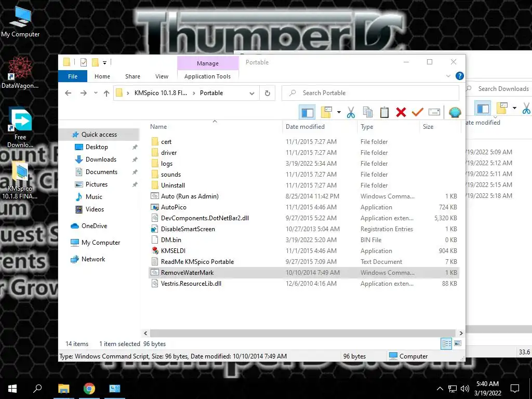Viewport: 532px width, 399px height.
Task: Click the horizontal scrollbar right arrow
Action: click(x=461, y=333)
